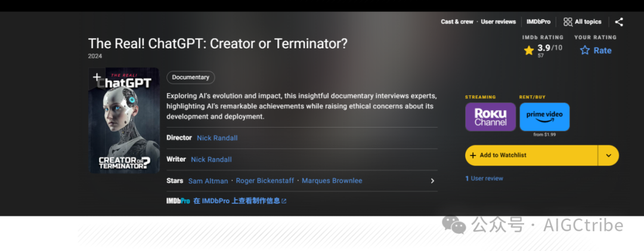Screen dimensions: 644x251
Task: Expand the Stars row chevron
Action: [x=432, y=181]
